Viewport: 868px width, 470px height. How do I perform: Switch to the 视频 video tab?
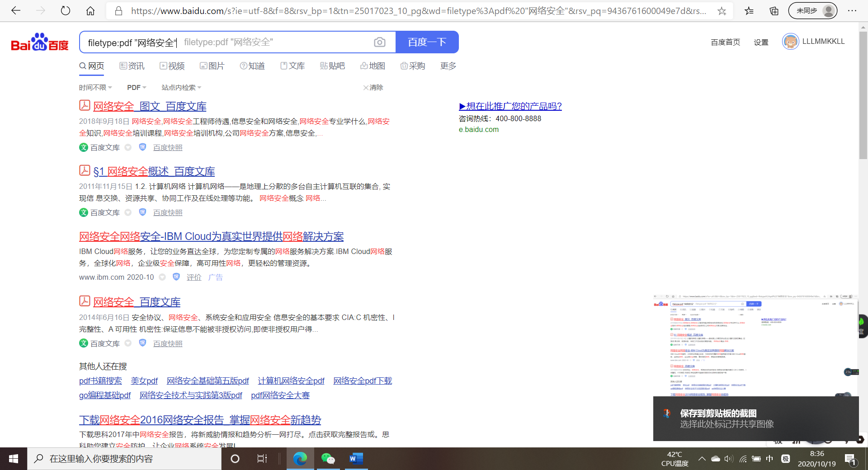click(x=172, y=66)
